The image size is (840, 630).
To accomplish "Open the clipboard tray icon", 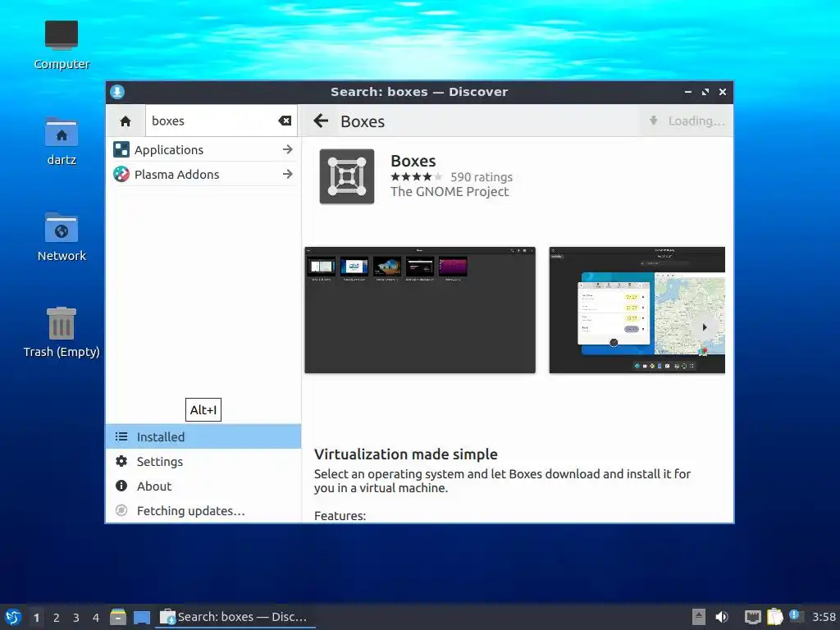I will [774, 617].
